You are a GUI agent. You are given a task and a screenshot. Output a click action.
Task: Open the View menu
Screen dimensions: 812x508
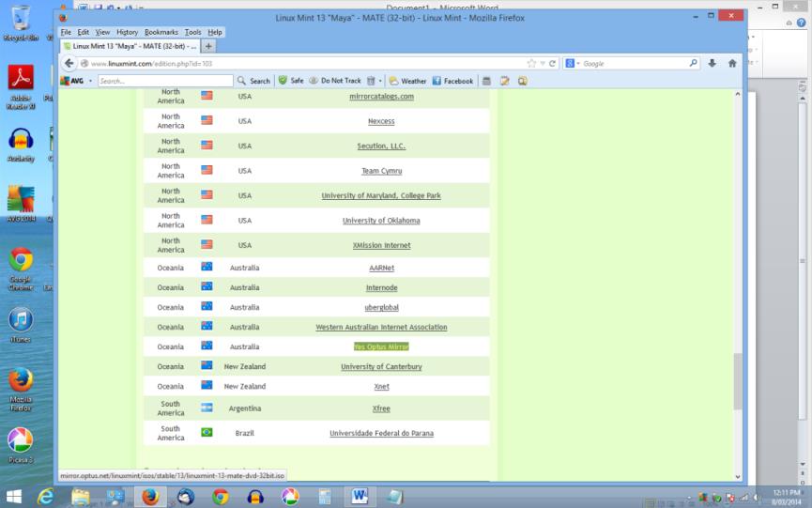pyautogui.click(x=102, y=32)
